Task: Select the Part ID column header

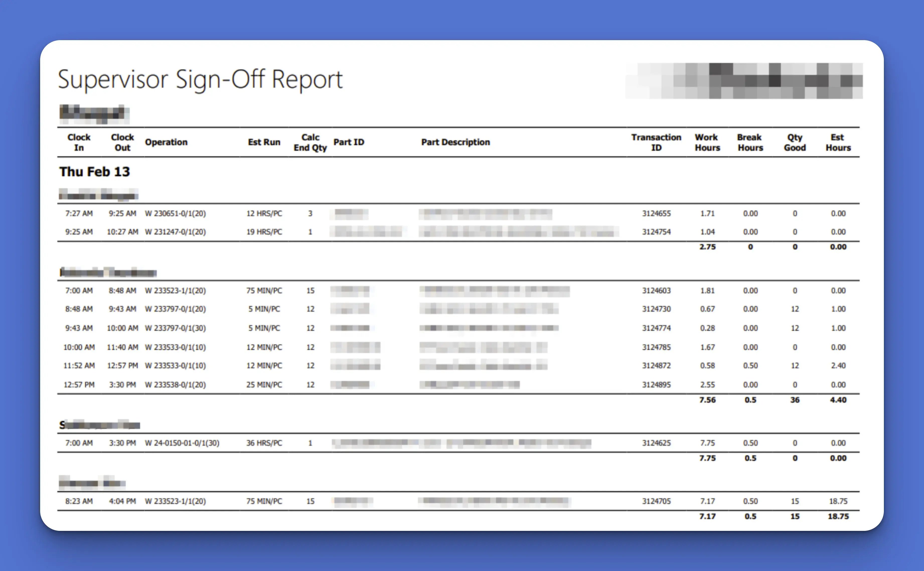Action: [349, 142]
